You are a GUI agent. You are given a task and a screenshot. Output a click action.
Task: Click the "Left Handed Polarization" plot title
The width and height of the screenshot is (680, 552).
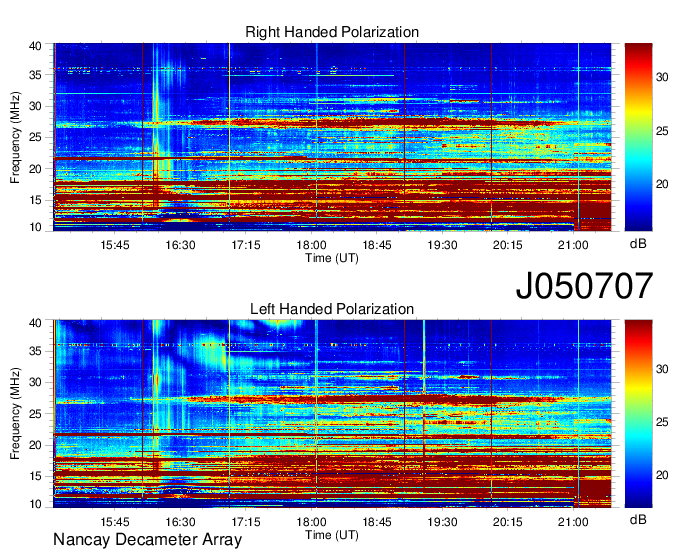tap(332, 309)
